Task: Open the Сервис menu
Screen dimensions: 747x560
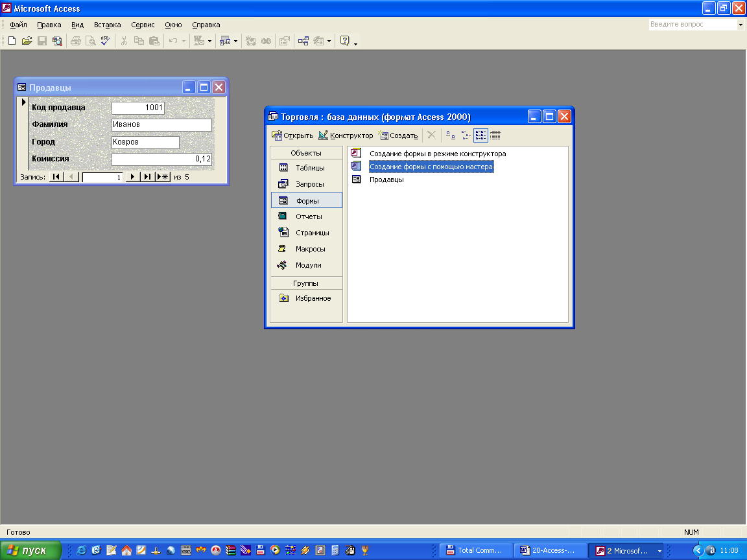Action: [x=143, y=25]
